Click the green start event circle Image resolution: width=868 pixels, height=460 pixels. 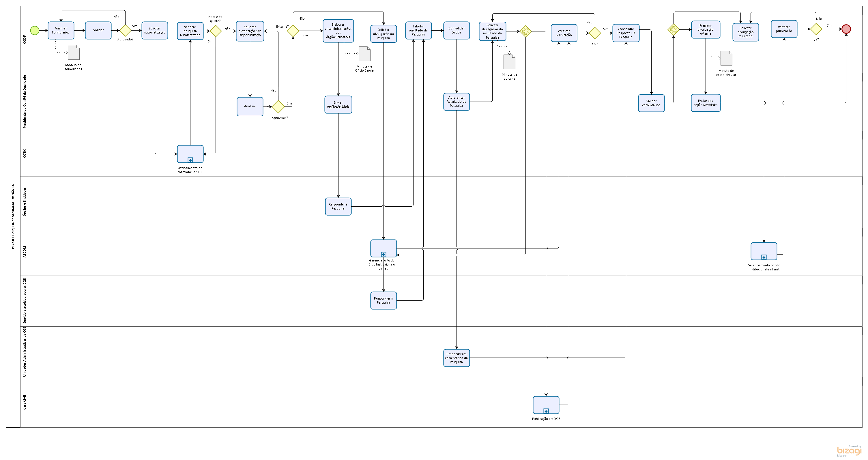coord(35,30)
